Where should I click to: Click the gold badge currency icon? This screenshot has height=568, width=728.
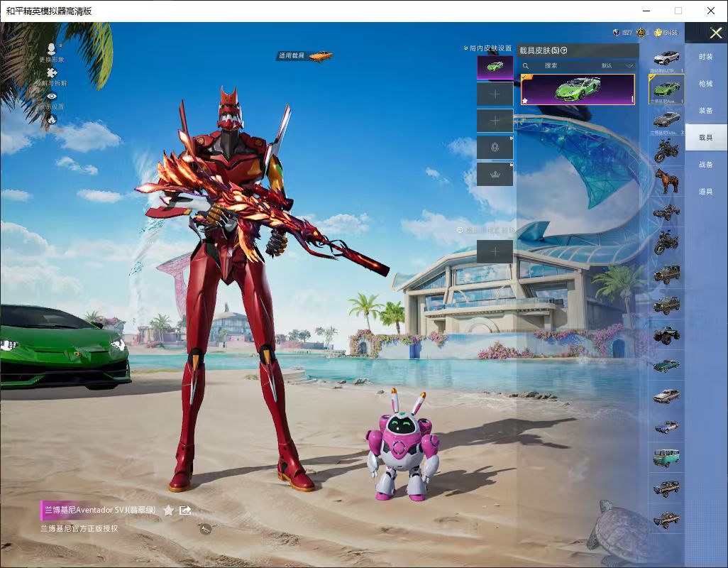(641, 33)
